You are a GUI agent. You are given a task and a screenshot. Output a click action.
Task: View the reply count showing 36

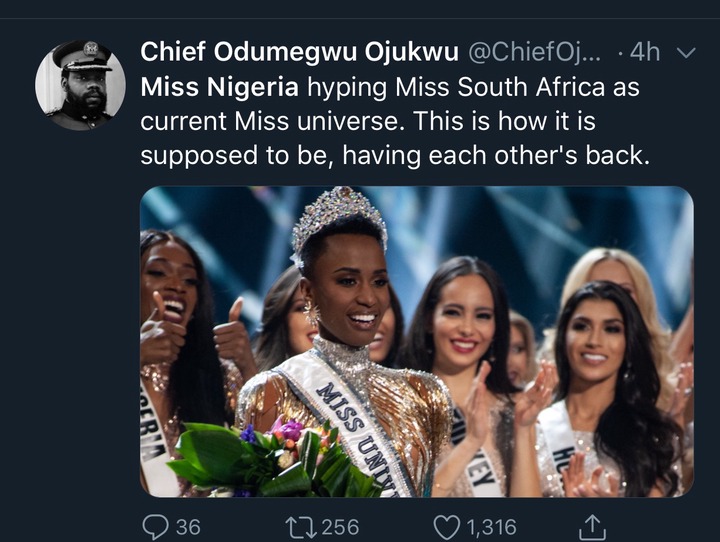point(187,526)
